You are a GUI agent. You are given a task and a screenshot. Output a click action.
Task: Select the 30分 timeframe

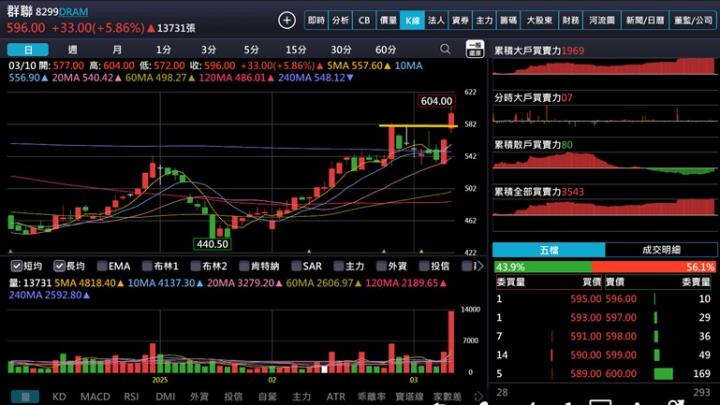point(341,50)
